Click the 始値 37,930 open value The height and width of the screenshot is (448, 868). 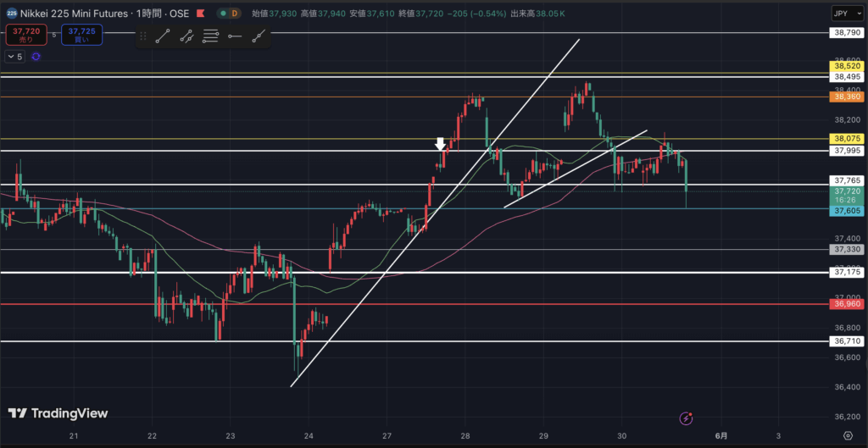pos(274,13)
